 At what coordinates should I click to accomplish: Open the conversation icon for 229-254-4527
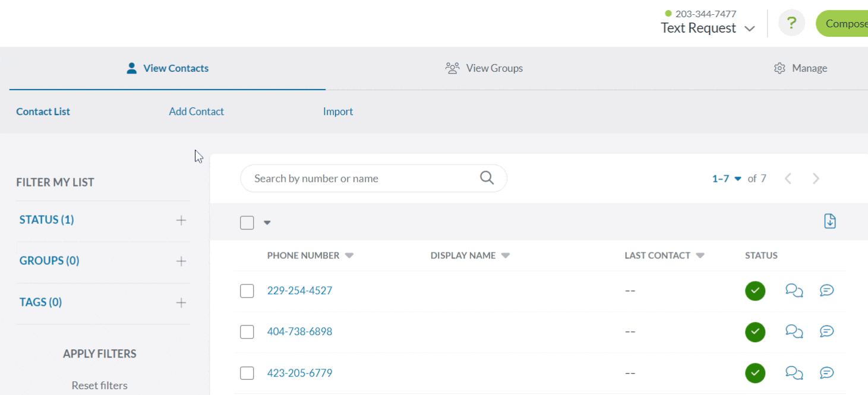tap(794, 290)
